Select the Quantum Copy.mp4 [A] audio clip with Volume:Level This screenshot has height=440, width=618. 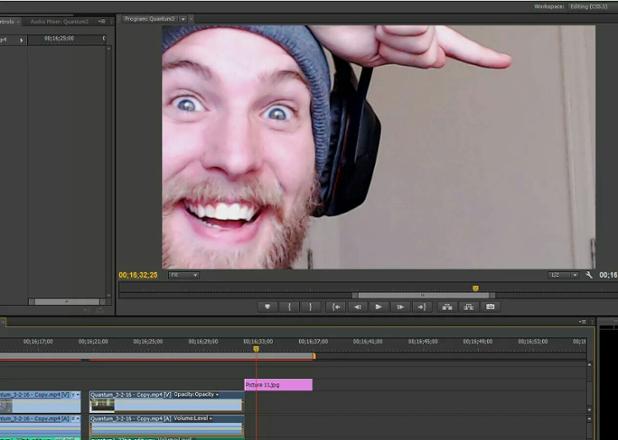pos(166,425)
